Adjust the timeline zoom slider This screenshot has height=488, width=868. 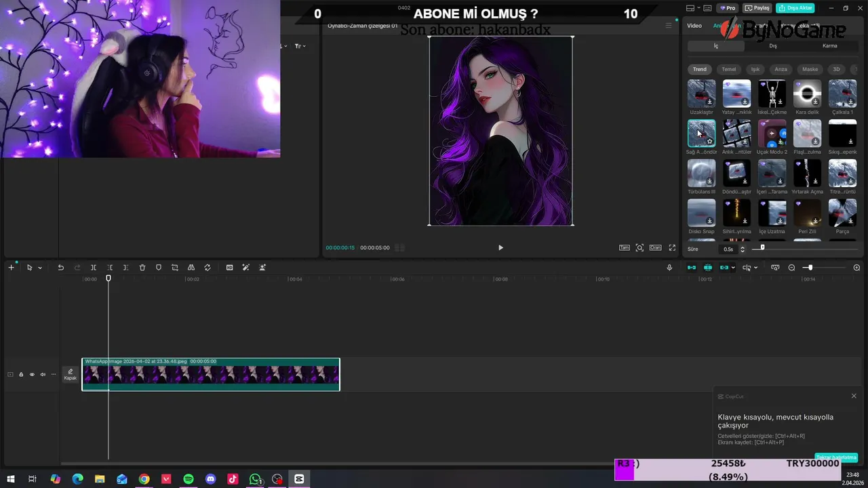click(x=809, y=268)
